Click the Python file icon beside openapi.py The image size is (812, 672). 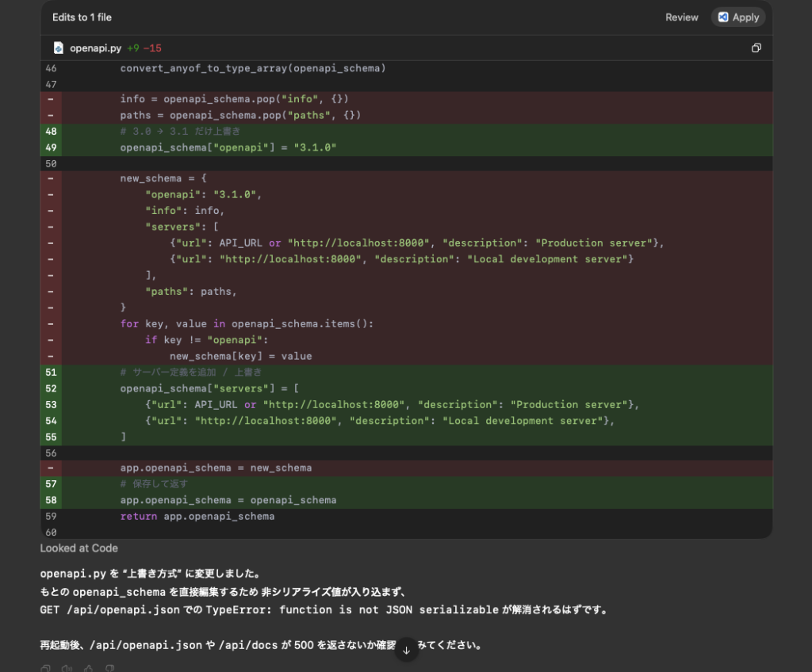pos(59,48)
